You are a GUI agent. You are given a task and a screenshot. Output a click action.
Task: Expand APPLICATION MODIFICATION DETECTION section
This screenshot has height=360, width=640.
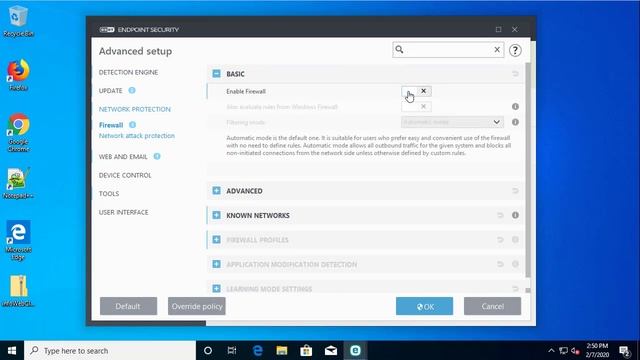[216, 264]
